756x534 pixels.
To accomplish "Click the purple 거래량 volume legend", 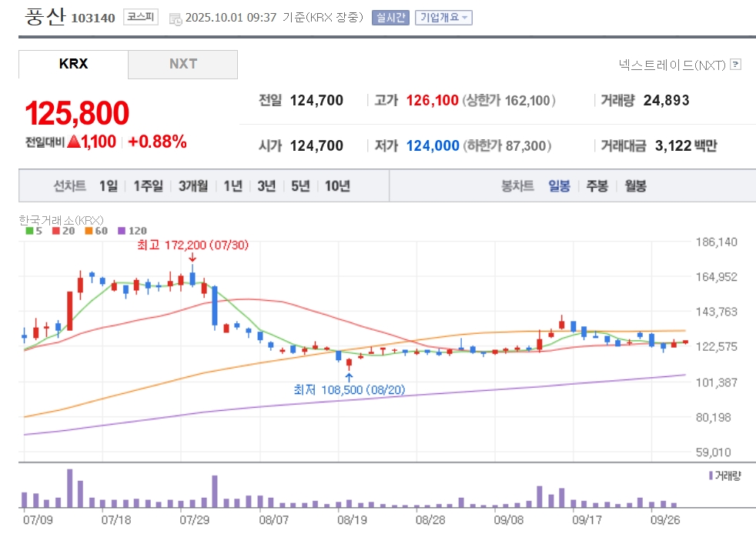I will tap(724, 476).
